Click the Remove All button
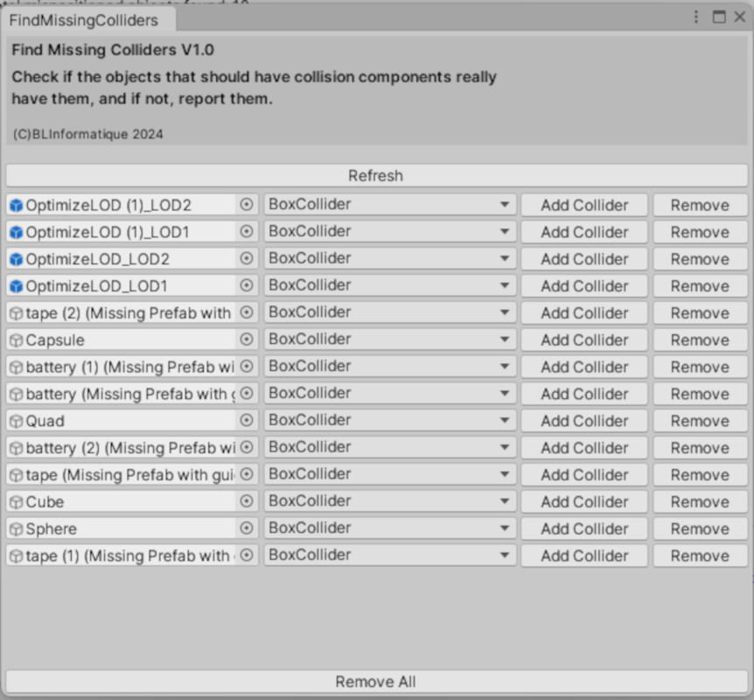This screenshot has height=700, width=754. pos(375,682)
